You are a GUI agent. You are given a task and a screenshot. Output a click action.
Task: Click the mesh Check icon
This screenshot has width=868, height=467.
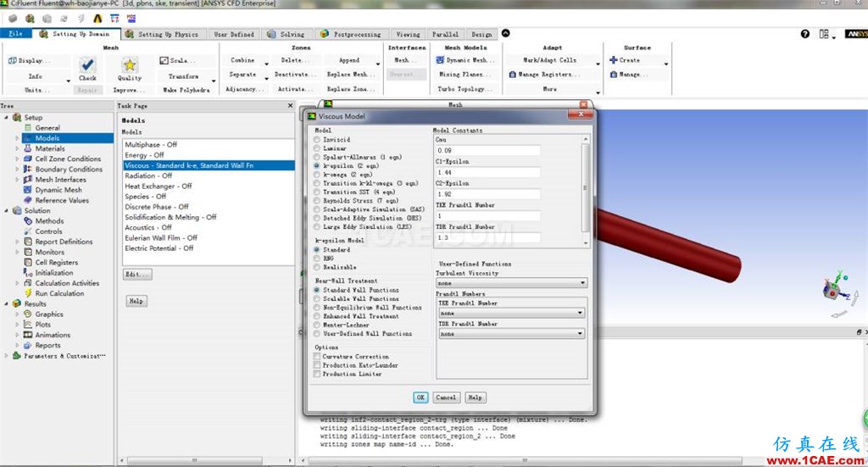click(87, 64)
